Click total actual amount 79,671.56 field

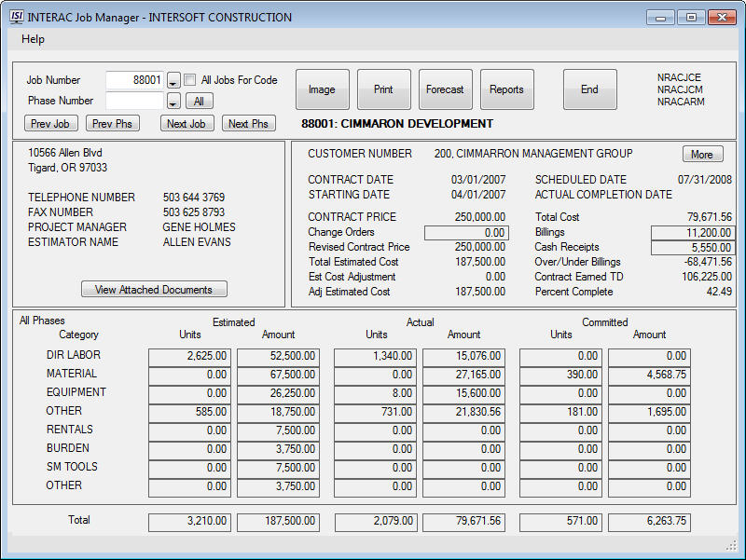coord(463,522)
